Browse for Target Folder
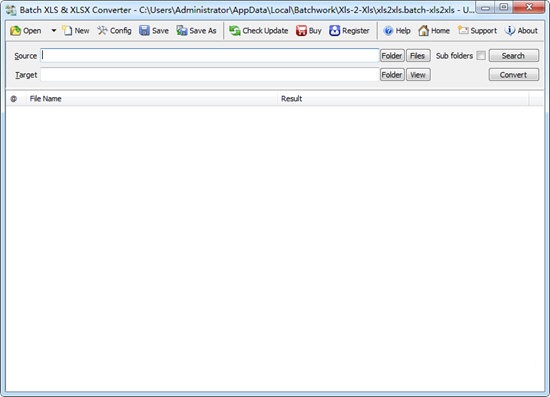 pyautogui.click(x=392, y=75)
